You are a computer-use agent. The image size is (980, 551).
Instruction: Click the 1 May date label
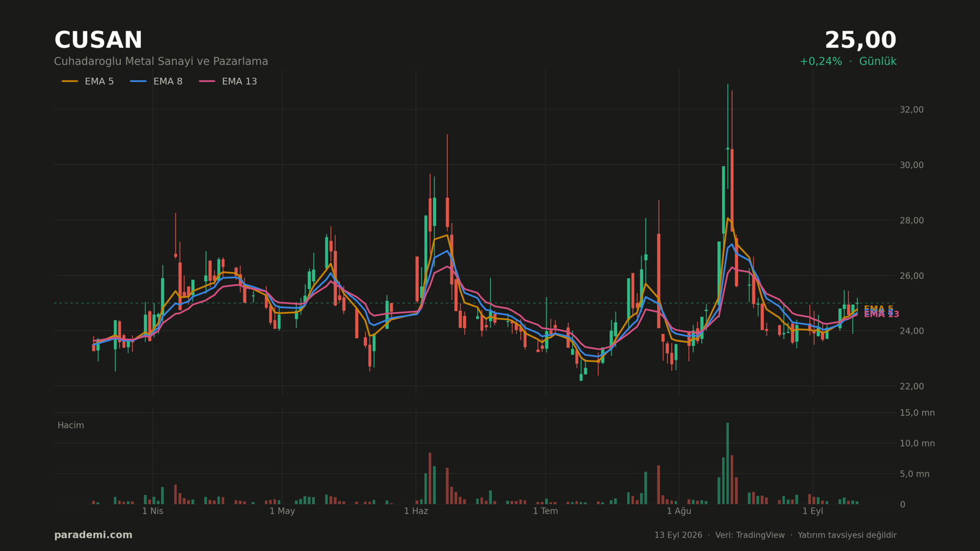click(282, 511)
